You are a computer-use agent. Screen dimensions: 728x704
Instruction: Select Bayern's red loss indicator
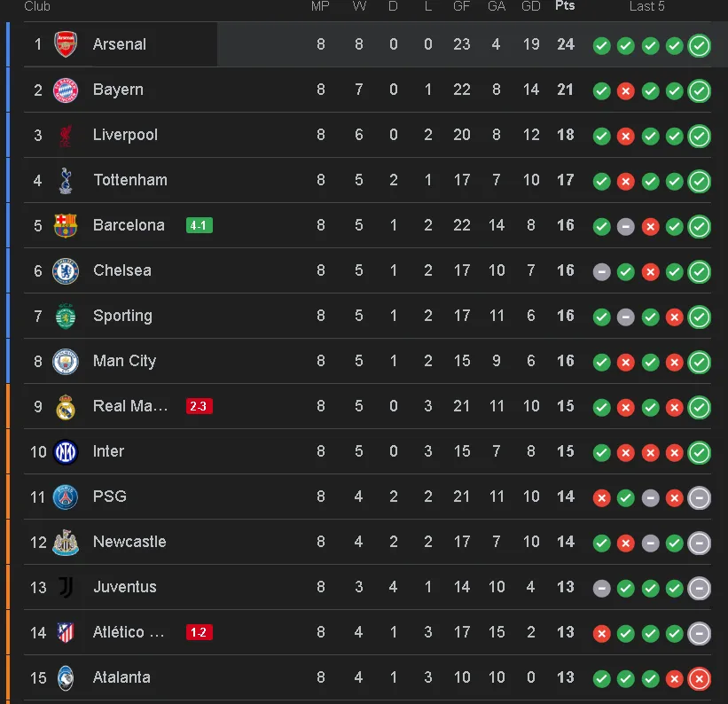[625, 90]
